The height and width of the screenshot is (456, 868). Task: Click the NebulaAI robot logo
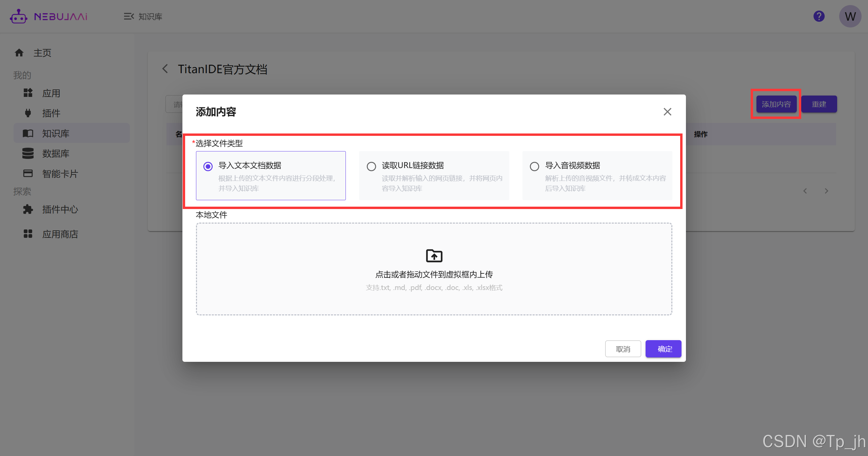[18, 16]
